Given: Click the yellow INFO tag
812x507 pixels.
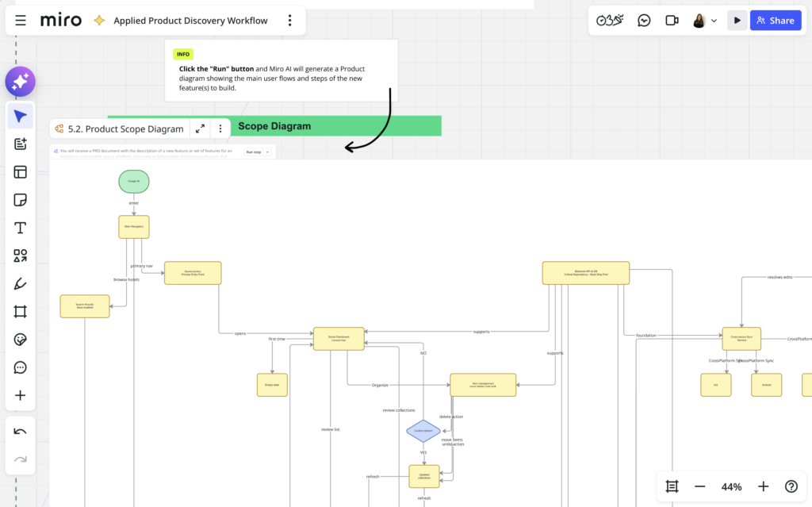Looking at the screenshot, I should coord(183,54).
